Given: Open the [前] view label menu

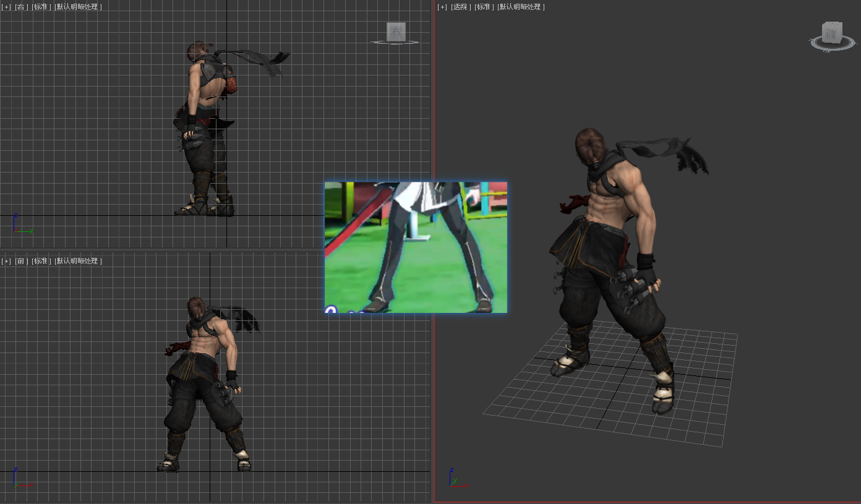Looking at the screenshot, I should pyautogui.click(x=22, y=261).
